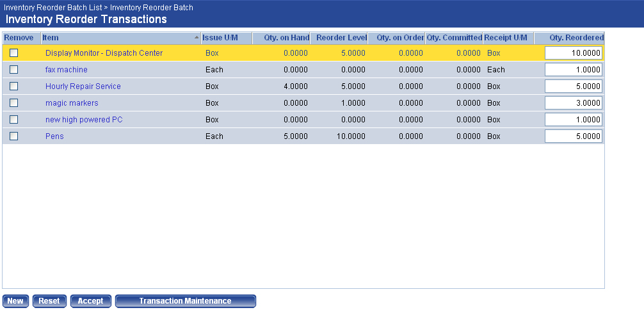This screenshot has height=310, width=644.
Task: Tick Remove checkbox for Display Monitor row
Action: pyautogui.click(x=13, y=53)
